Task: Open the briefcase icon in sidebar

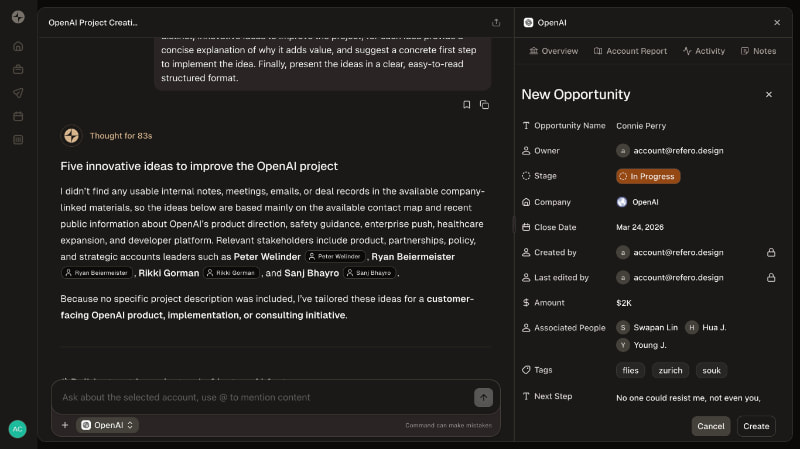Action: click(18, 69)
